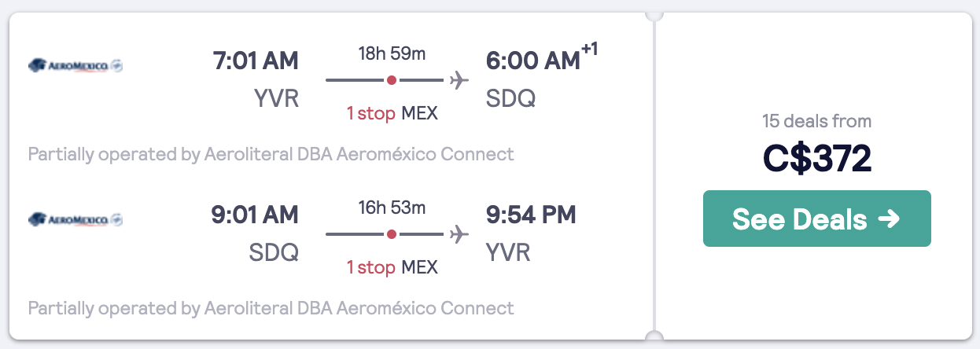Select the 9:01 AM return departure time

(x=256, y=215)
